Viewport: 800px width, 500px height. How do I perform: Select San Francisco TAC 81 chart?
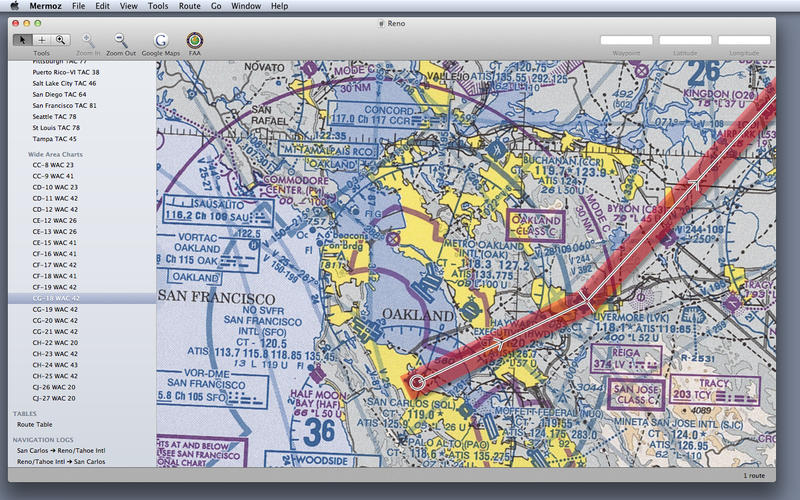[64, 105]
